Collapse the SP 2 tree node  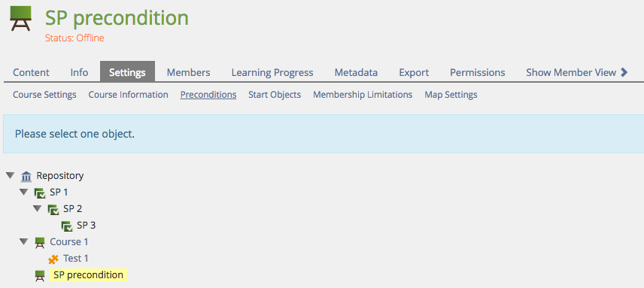(x=38, y=208)
